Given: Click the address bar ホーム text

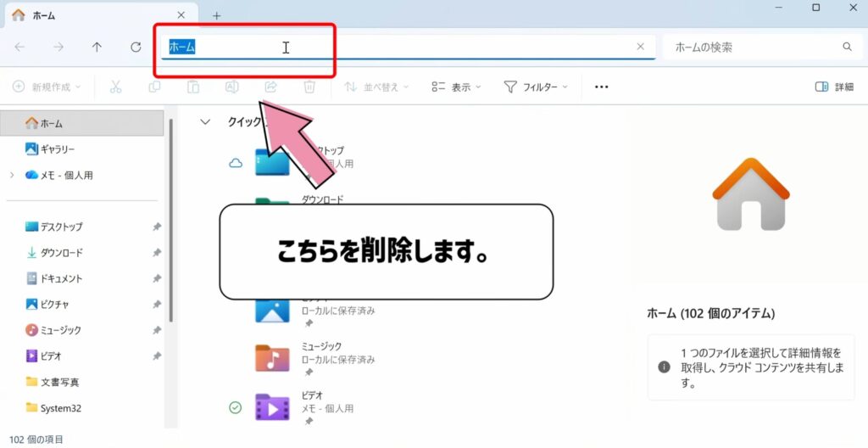Looking at the screenshot, I should (x=182, y=48).
